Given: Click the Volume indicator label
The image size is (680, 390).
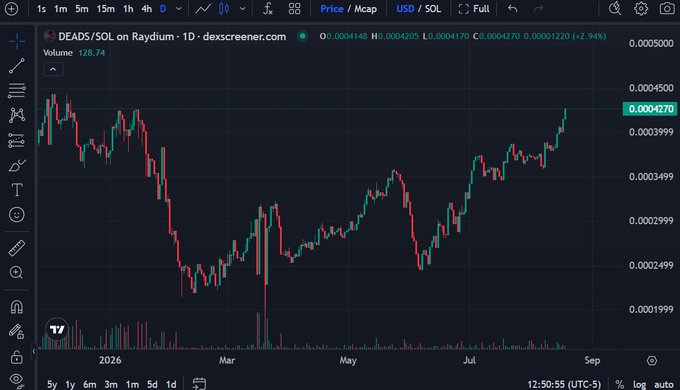Looking at the screenshot, I should coord(58,52).
